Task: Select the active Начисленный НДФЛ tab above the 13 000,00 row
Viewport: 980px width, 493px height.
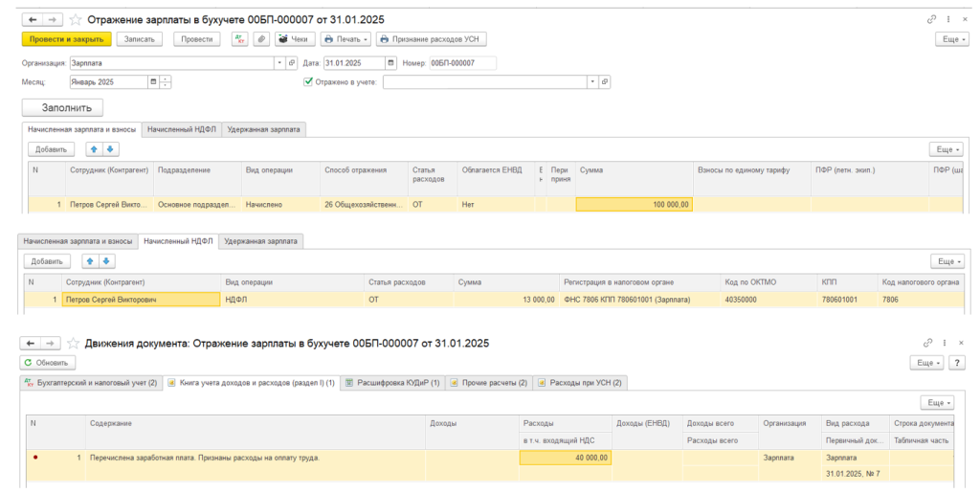Action: [178, 240]
